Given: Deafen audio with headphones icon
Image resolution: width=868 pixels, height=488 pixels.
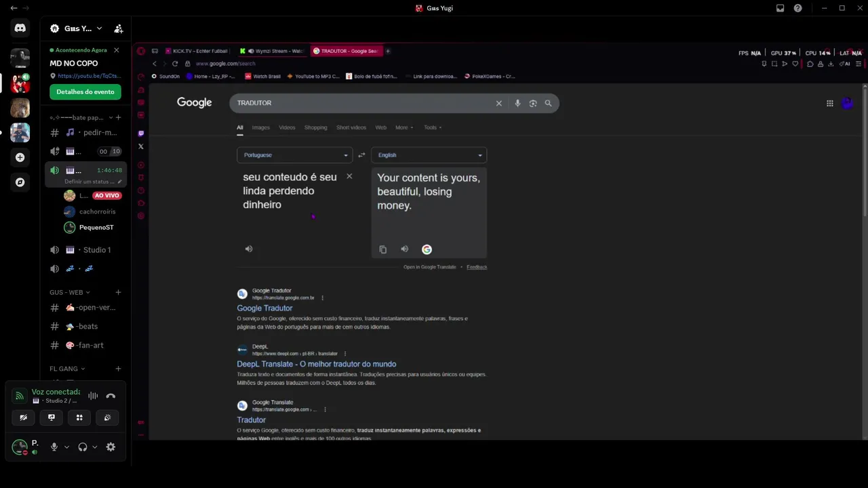Looking at the screenshot, I should 83,447.
